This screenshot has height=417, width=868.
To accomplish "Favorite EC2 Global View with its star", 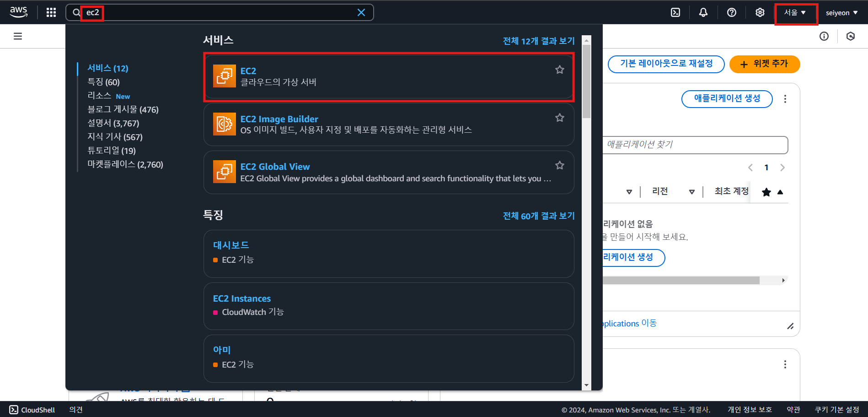I will coord(560,165).
